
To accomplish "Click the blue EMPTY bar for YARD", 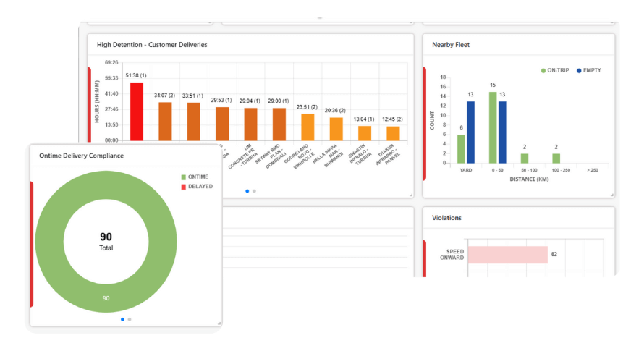I will click(x=470, y=132).
